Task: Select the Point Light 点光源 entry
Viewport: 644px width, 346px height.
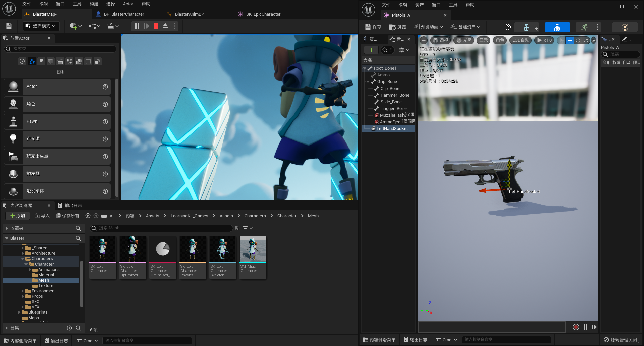Action: (x=57, y=139)
